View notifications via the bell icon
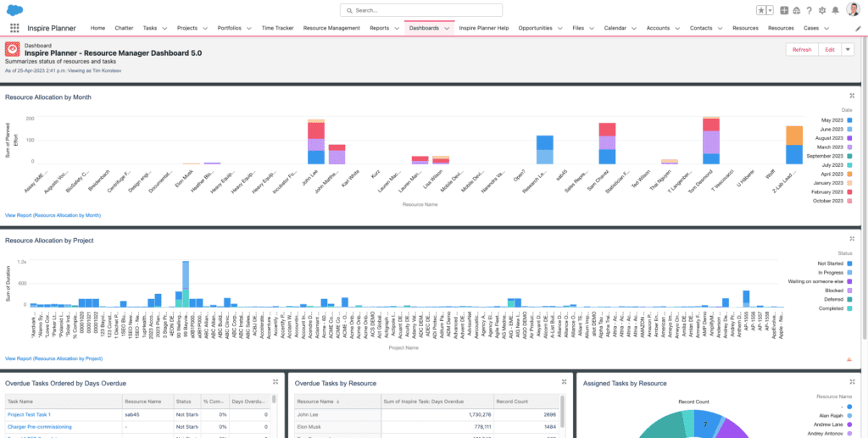The height and width of the screenshot is (438, 868). pyautogui.click(x=835, y=10)
